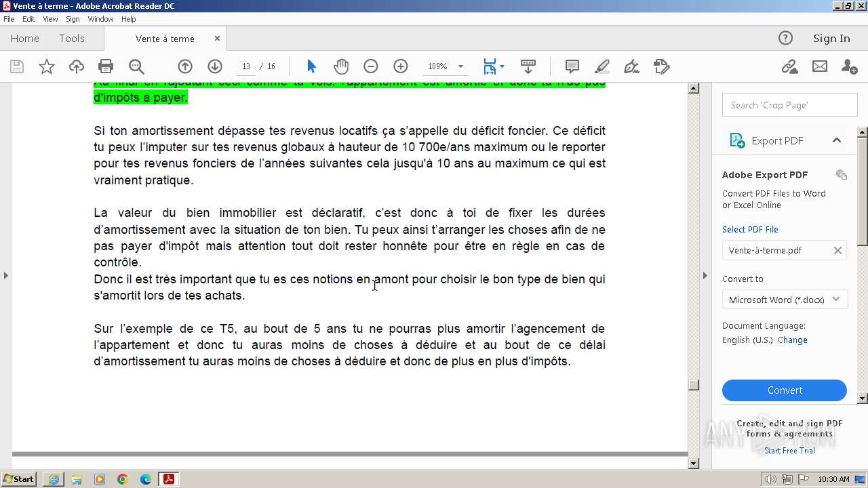Open the Sign menu

(x=73, y=19)
